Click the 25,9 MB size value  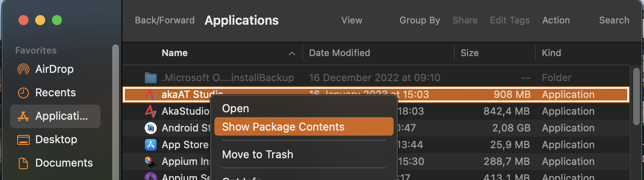pyautogui.click(x=510, y=145)
